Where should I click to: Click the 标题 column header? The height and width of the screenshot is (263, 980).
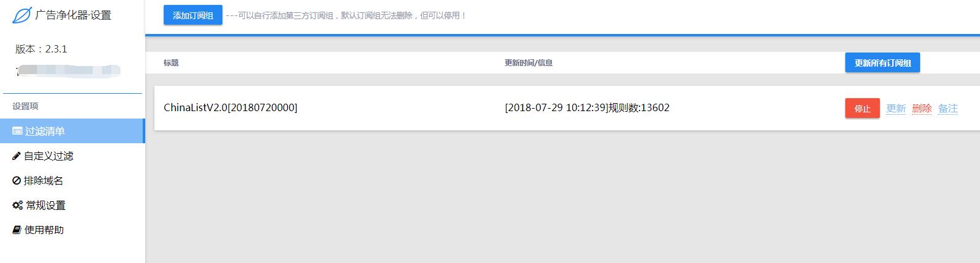point(171,63)
